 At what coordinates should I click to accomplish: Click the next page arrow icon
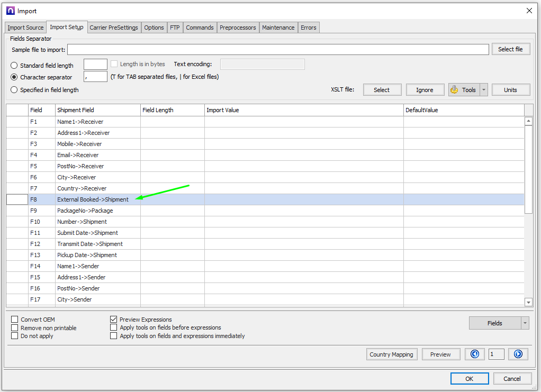[x=518, y=354]
